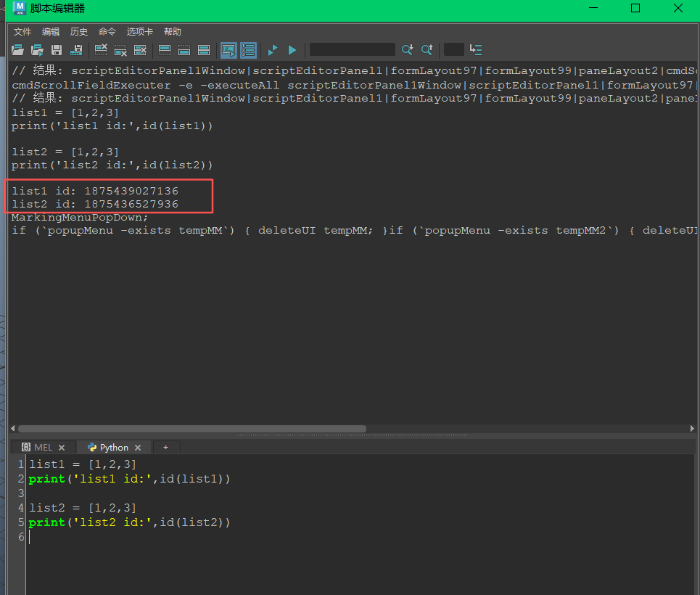Open the 选项卡 menu
700x595 pixels.
[x=140, y=32]
